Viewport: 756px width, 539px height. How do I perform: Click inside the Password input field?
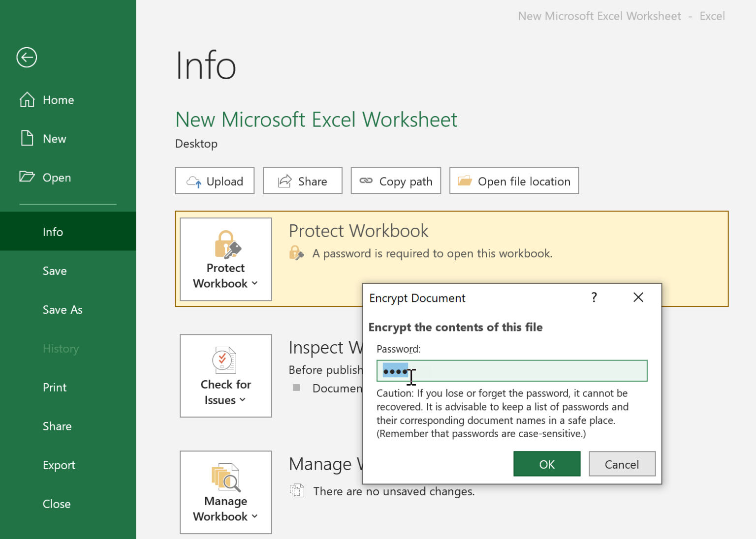[512, 371]
